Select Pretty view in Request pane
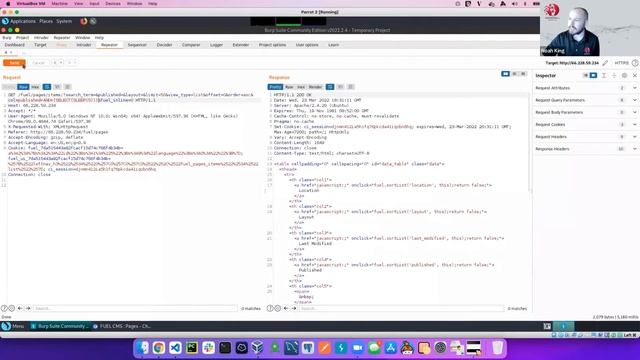 pyautogui.click(x=9, y=87)
